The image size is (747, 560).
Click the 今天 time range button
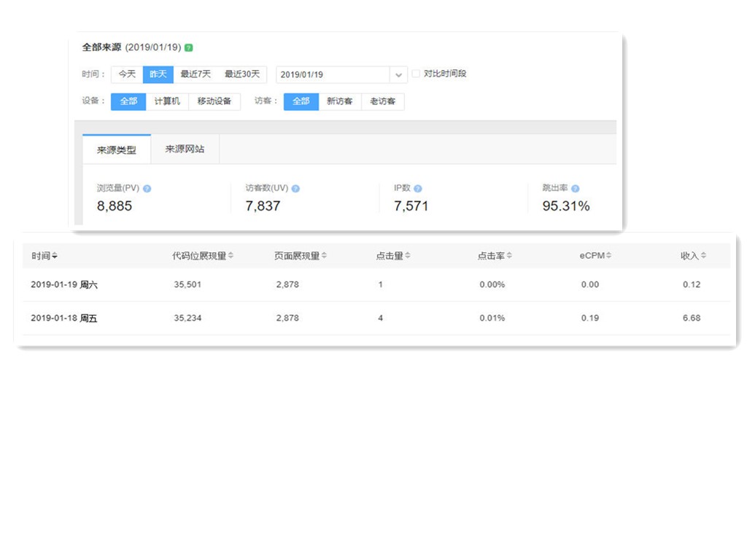pyautogui.click(x=127, y=74)
